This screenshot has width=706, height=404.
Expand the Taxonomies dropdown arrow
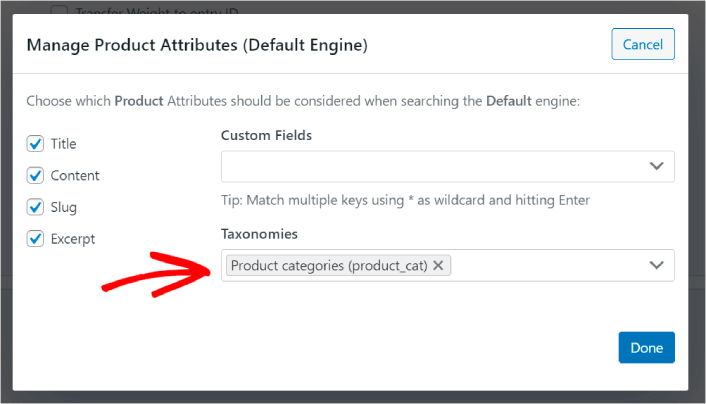(x=656, y=265)
